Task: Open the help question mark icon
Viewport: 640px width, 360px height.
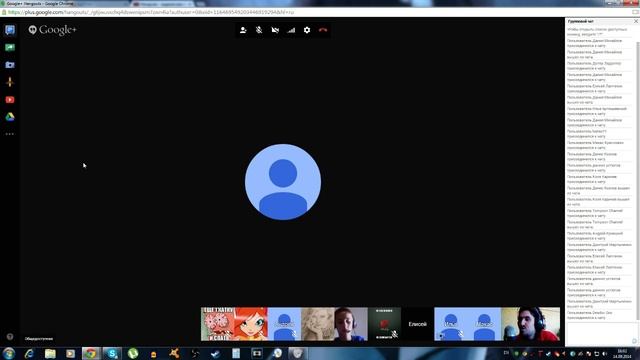Action: tap(10, 337)
